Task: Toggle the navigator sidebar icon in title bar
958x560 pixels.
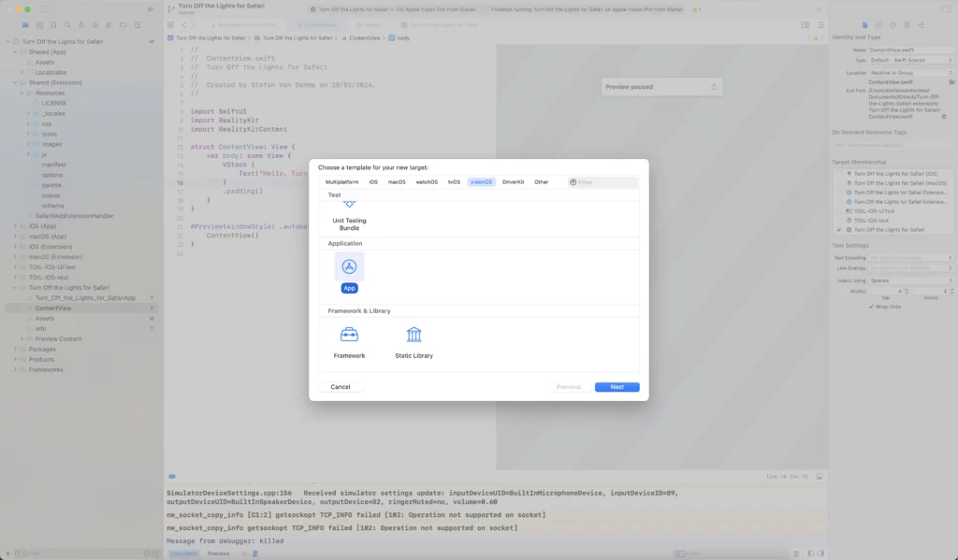Action: [45, 9]
